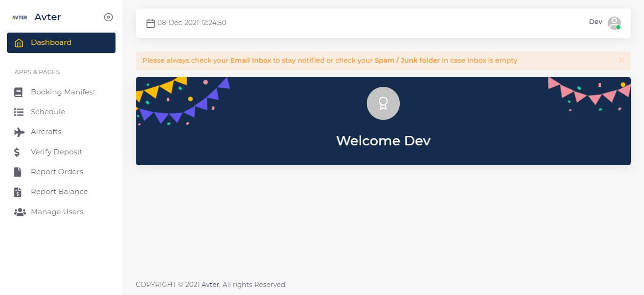Click the Email Inbox bold text in alert
Image resolution: width=644 pixels, height=295 pixels.
(251, 60)
